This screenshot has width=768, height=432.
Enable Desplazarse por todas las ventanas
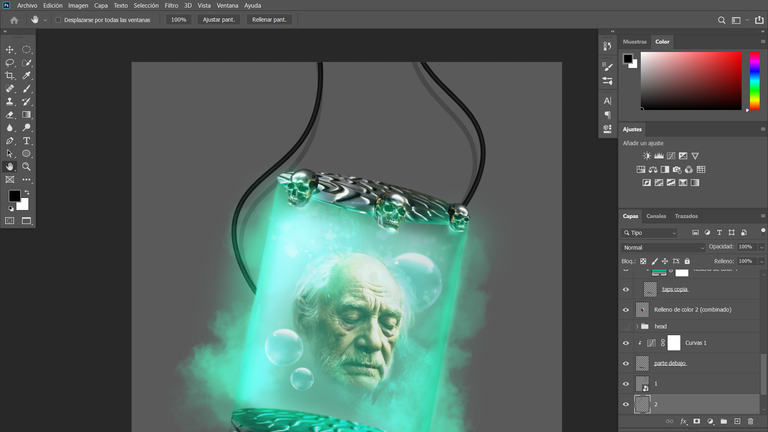(58, 20)
